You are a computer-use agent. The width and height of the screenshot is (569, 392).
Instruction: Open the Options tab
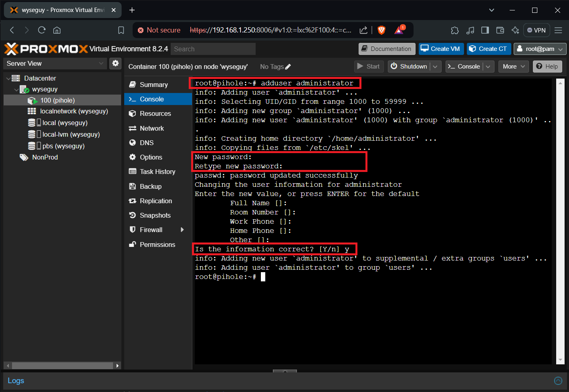click(158, 157)
